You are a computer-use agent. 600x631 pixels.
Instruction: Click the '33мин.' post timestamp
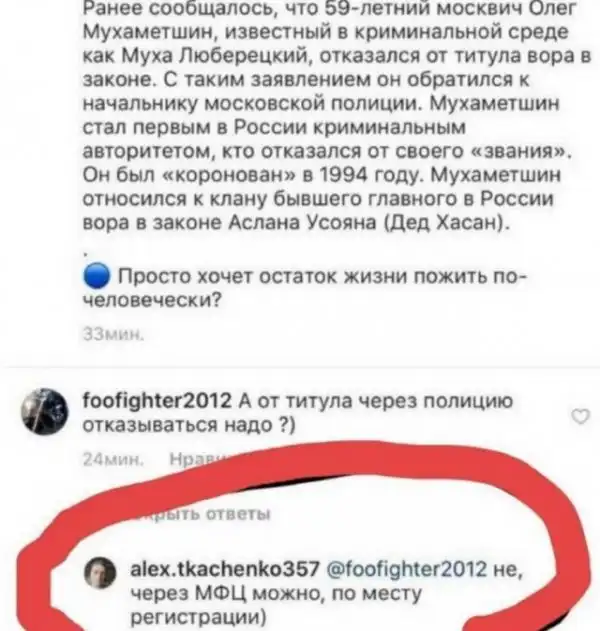(113, 334)
